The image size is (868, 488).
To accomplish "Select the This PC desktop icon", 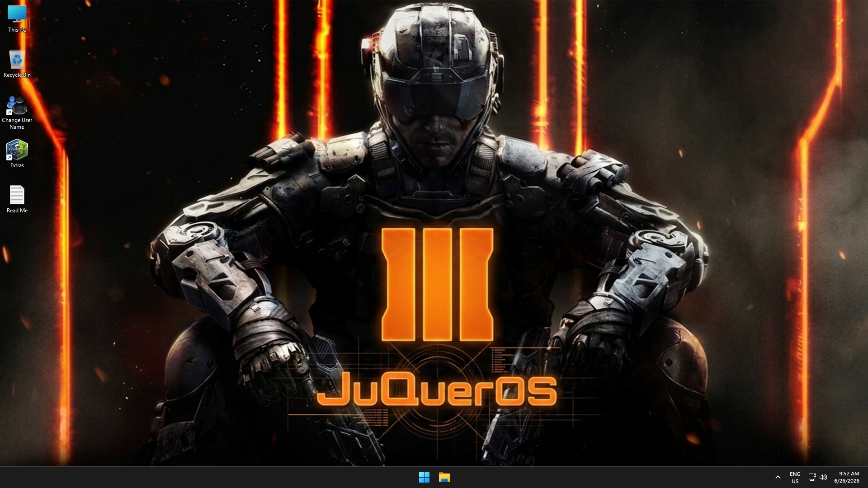I will coord(17,19).
